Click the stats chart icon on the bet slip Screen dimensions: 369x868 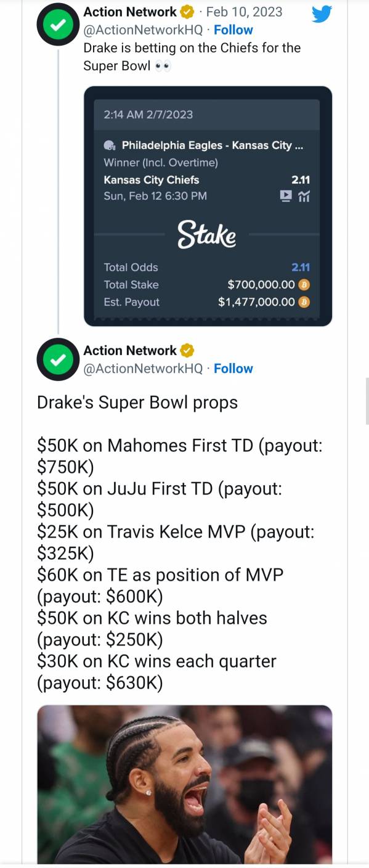304,196
